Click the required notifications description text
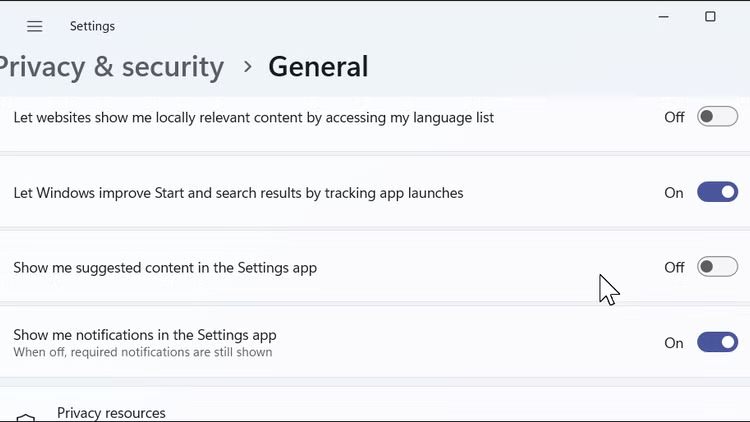The height and width of the screenshot is (422, 750). (143, 352)
